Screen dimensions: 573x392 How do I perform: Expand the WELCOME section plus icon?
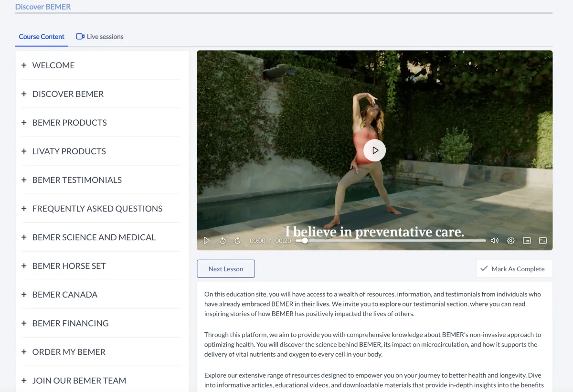tap(24, 65)
